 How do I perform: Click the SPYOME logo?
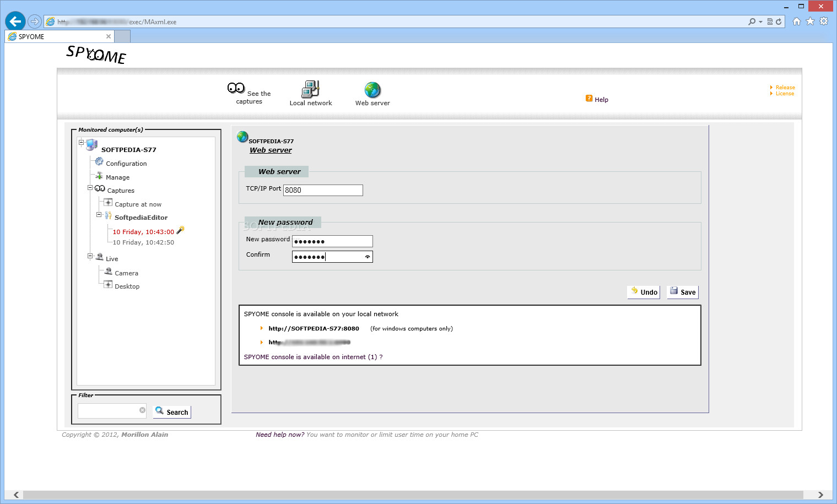[96, 55]
